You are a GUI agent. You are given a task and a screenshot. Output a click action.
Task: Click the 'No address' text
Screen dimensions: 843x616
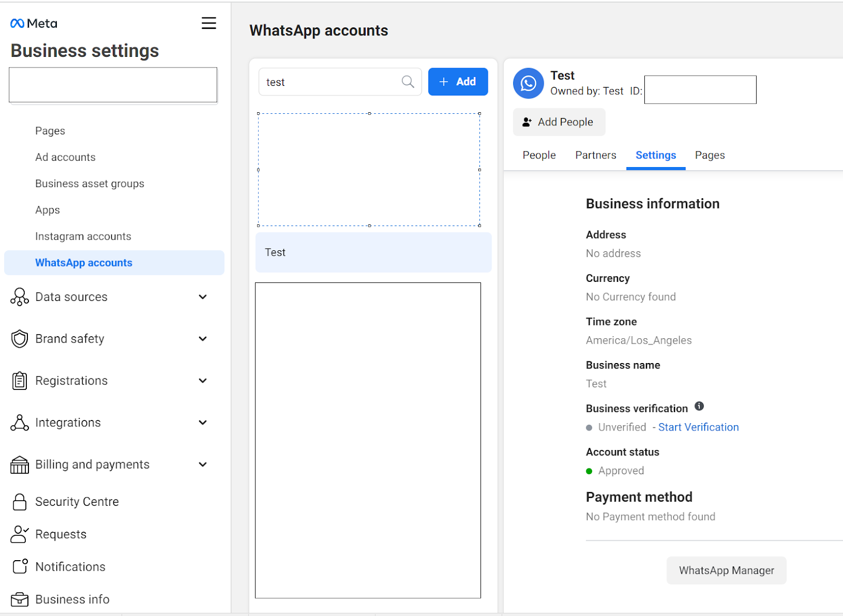click(x=613, y=253)
